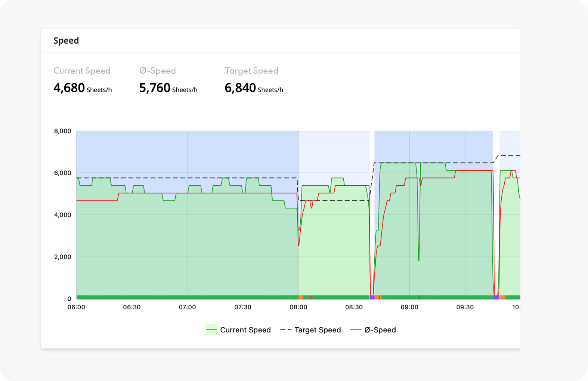Screen dimensions: 588x381
Task: Hide the Target Speed series via legend label
Action: coord(318,330)
